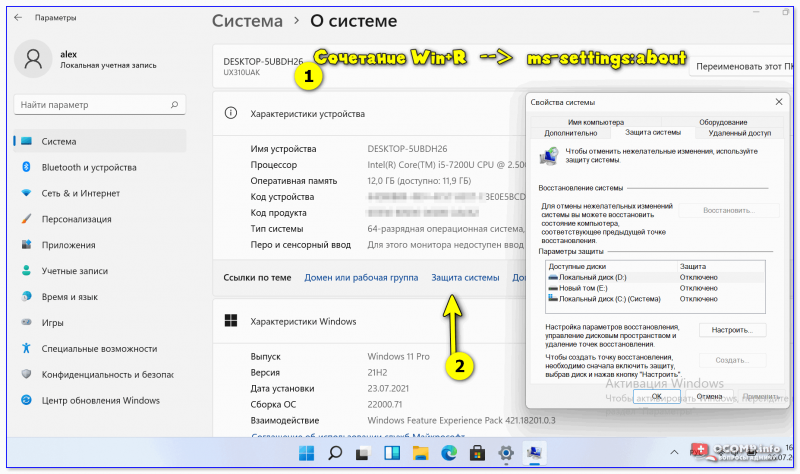Open Microsoft Store from taskbar
Screen dimensions: 800x474
[x=478, y=453]
